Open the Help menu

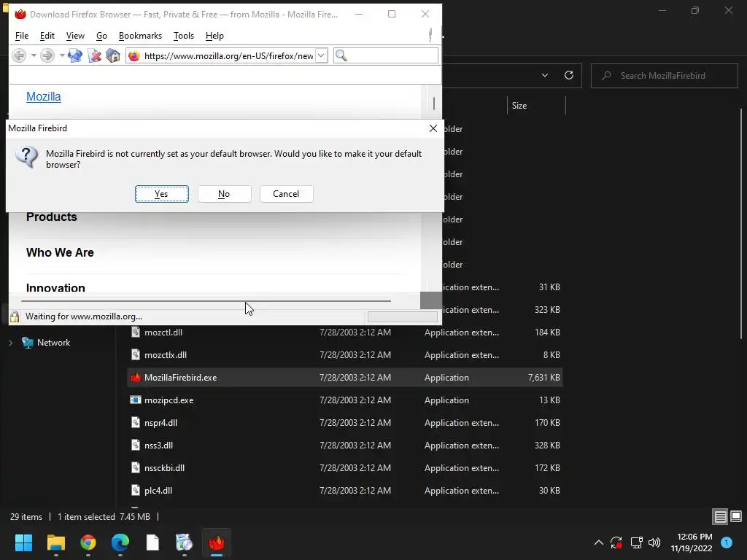tap(215, 36)
